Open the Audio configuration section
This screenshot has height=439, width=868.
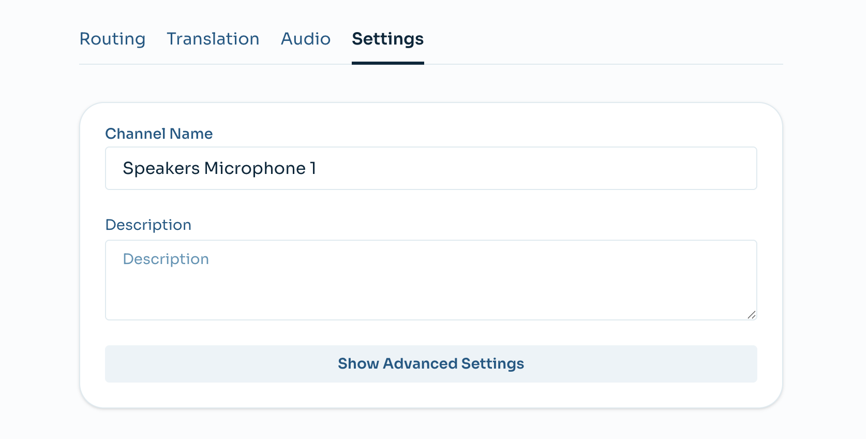coord(305,39)
